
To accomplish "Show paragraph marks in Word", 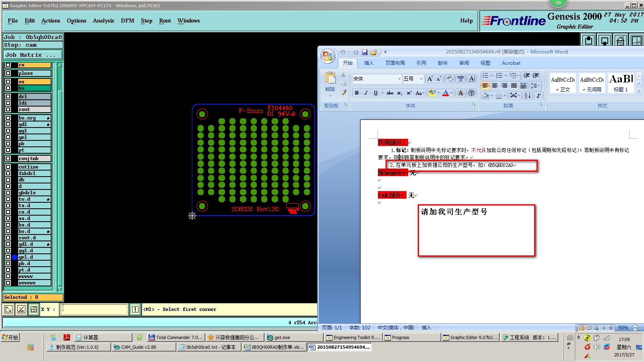I will [538, 95].
